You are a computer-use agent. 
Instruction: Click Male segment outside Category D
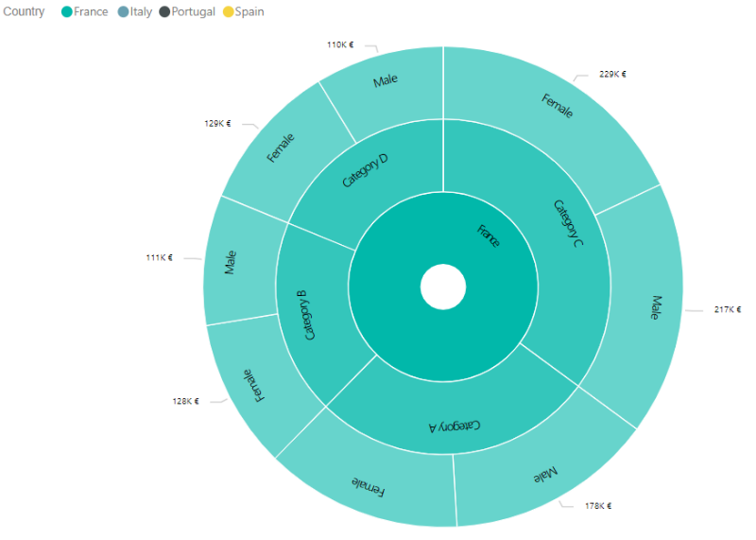(x=385, y=82)
